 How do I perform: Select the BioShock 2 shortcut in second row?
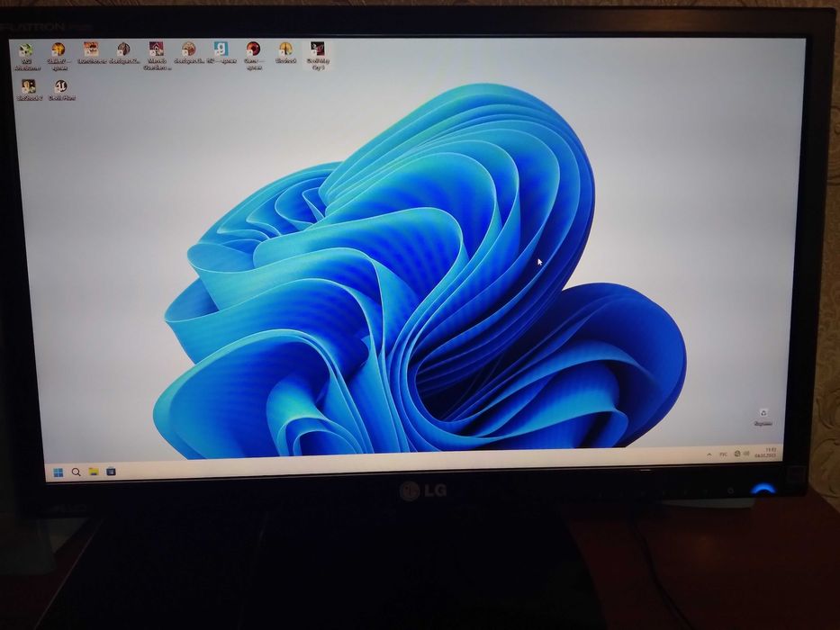click(x=29, y=90)
